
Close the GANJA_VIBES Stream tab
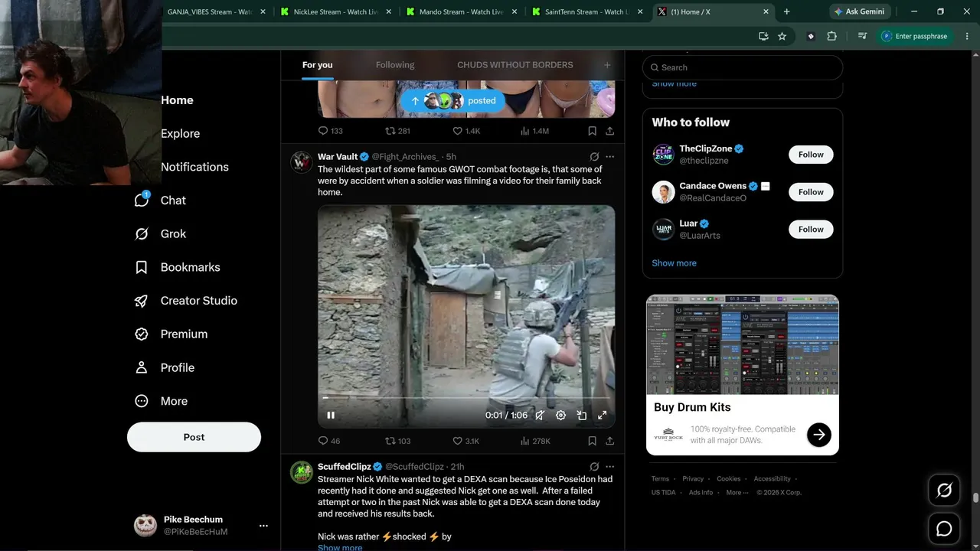click(263, 11)
